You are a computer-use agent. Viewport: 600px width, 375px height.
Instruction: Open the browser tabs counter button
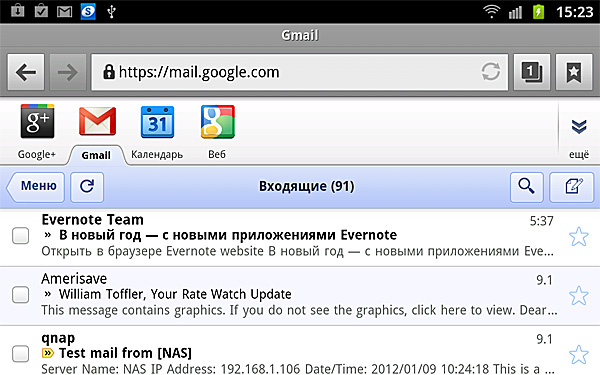click(532, 72)
